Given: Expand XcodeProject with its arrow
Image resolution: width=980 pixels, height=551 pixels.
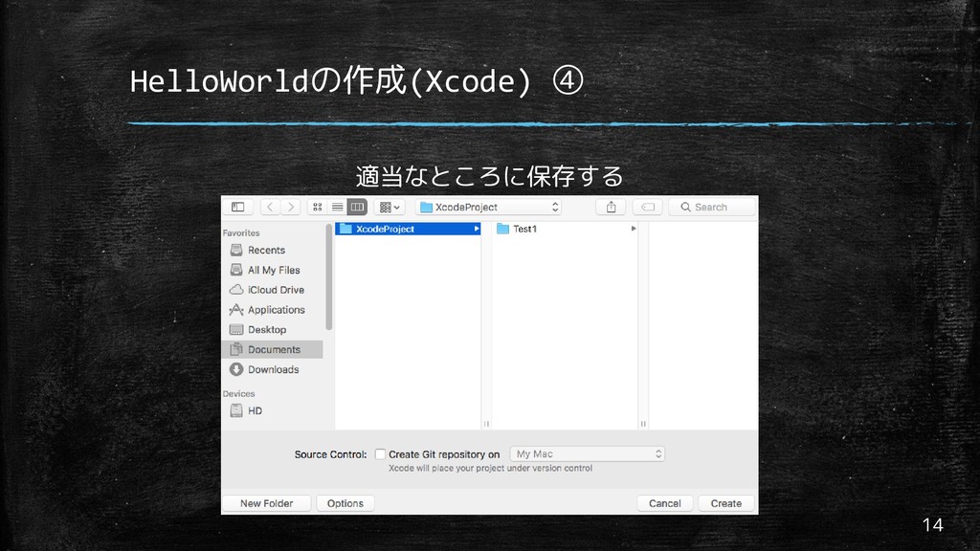Looking at the screenshot, I should 477,229.
